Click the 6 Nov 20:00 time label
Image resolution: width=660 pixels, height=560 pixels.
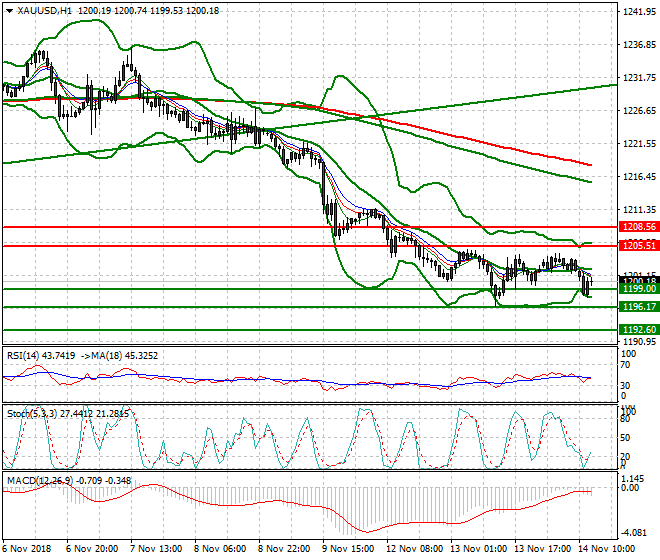pyautogui.click(x=92, y=549)
